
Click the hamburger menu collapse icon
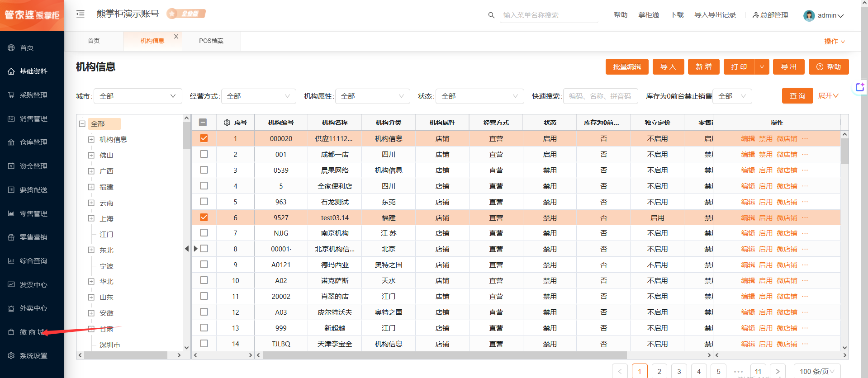pyautogui.click(x=81, y=14)
